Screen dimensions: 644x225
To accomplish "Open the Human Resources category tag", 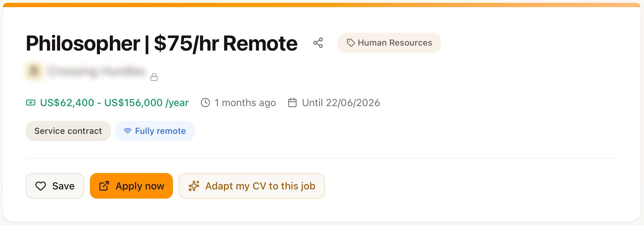I will click(389, 43).
